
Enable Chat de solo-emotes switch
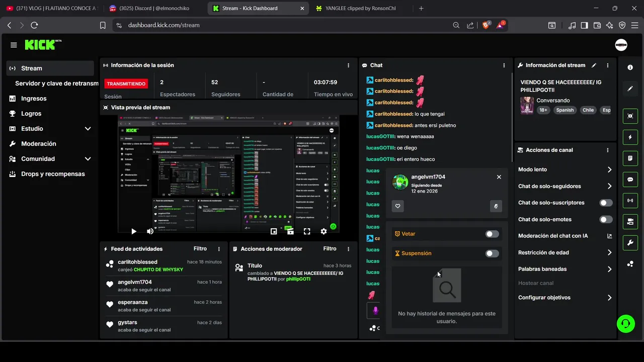coord(606,219)
